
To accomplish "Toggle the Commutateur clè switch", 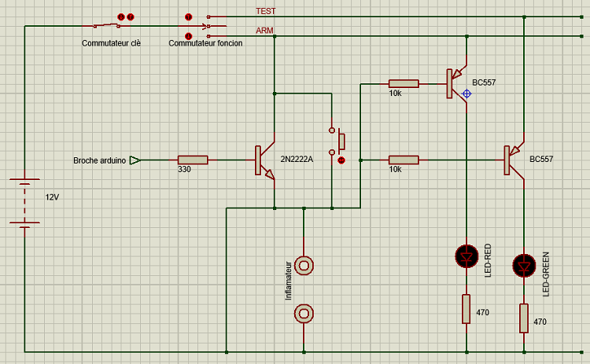I will click(106, 26).
